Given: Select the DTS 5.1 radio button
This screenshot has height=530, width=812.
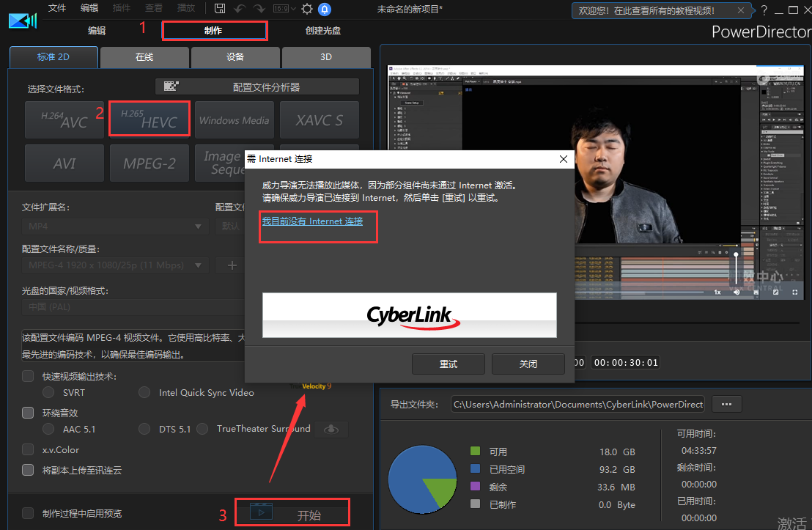Looking at the screenshot, I should [x=144, y=429].
